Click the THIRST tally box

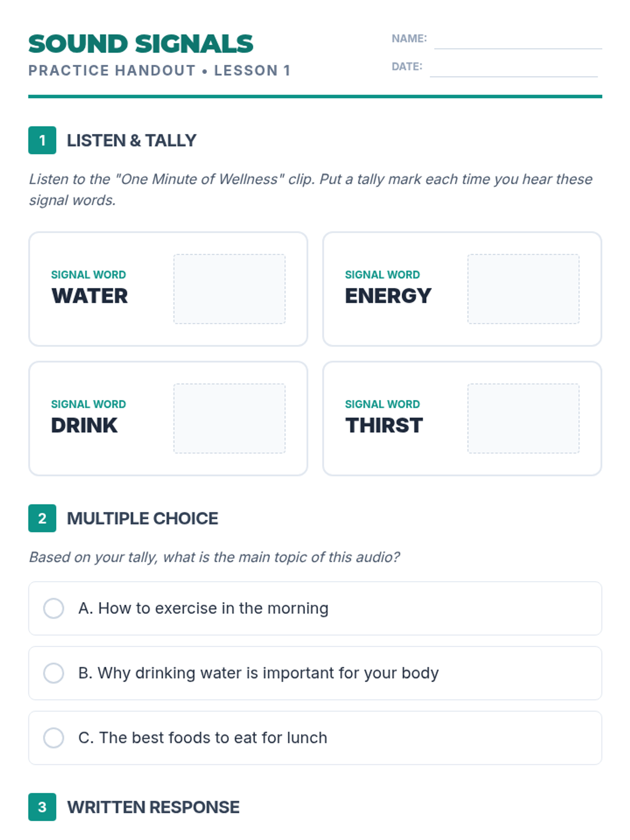(523, 418)
